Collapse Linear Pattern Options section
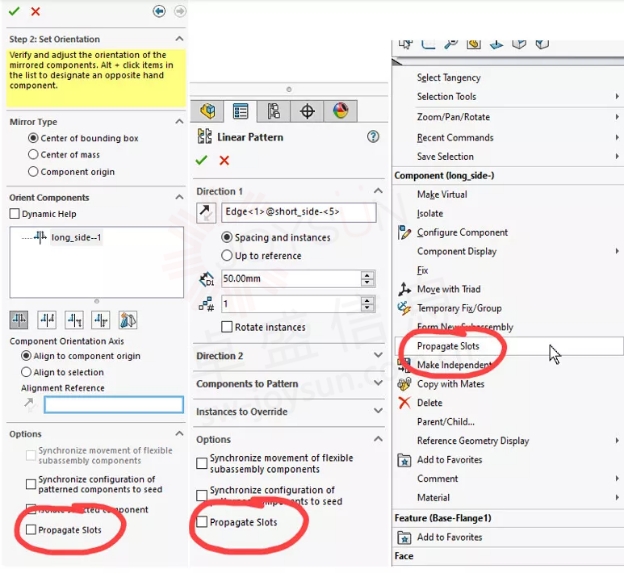624x574 pixels. click(378, 439)
